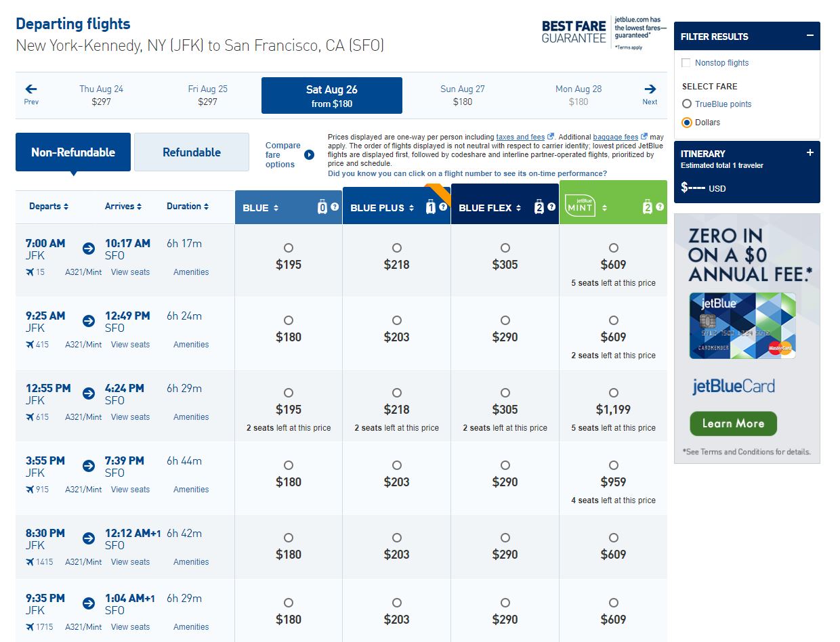Click baggage icon in Mint column header
Screen dimensions: 840x642
click(648, 207)
